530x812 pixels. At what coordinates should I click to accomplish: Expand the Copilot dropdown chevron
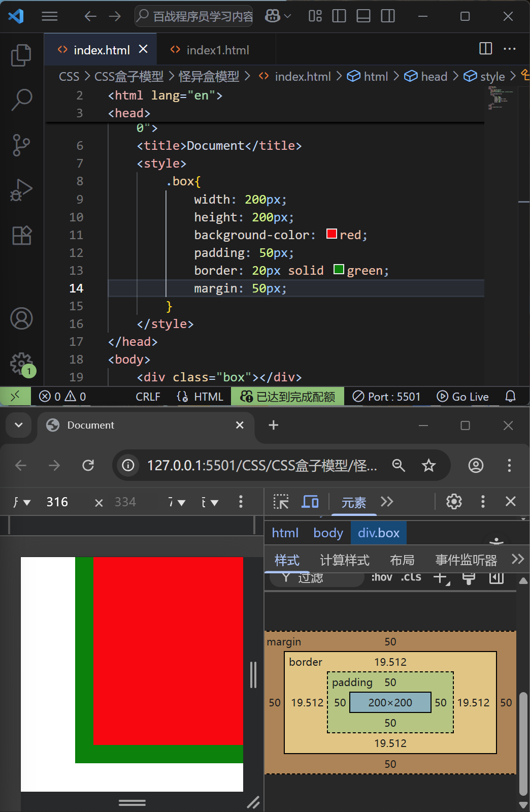coord(288,16)
